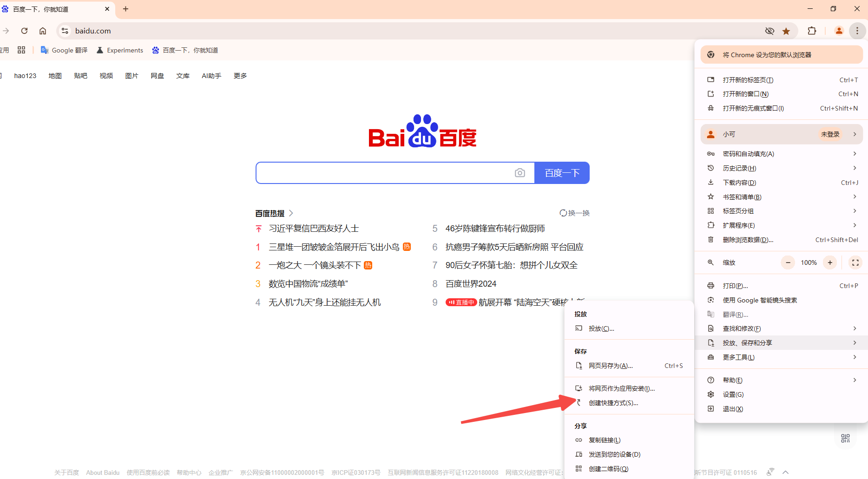868x479 pixels.
Task: Open the 更多 nav menu
Action: point(240,76)
